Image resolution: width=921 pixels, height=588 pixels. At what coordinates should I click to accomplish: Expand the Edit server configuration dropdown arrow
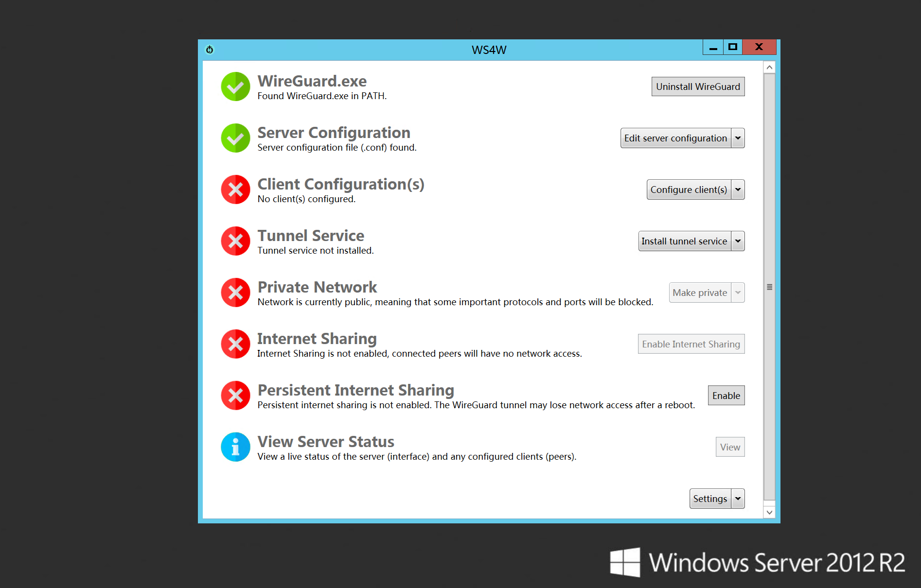pos(738,138)
